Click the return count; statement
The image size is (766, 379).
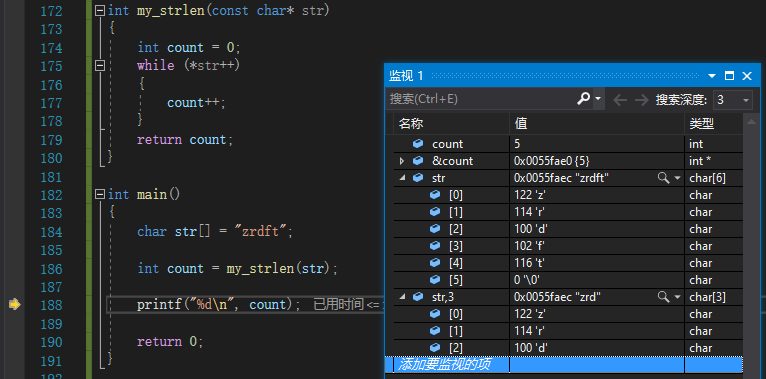click(185, 140)
